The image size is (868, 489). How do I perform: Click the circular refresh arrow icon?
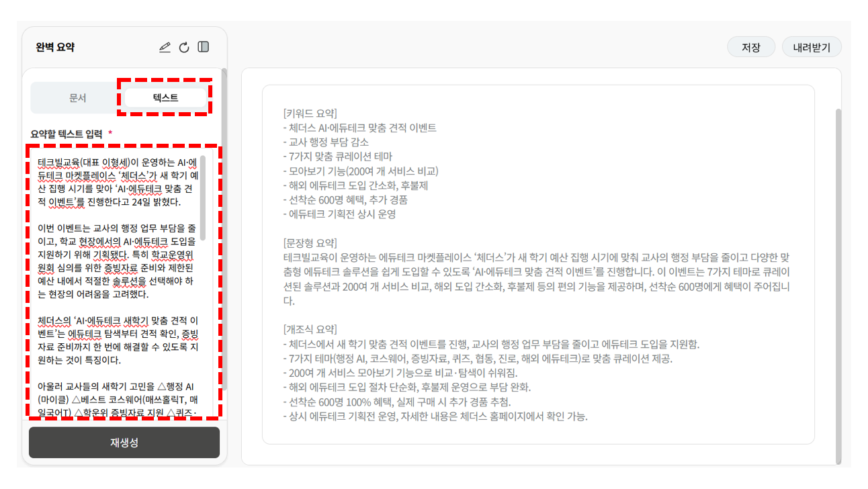click(x=184, y=48)
